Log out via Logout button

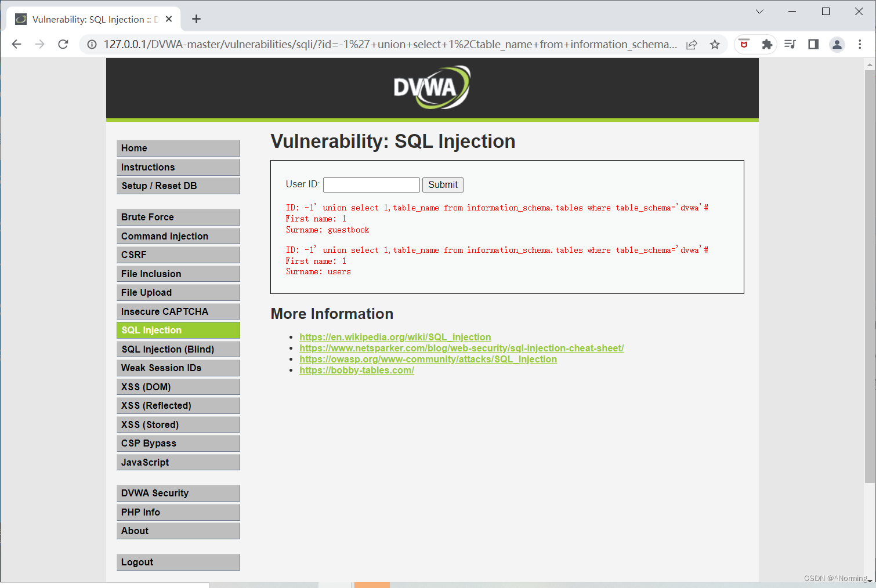tap(178, 562)
